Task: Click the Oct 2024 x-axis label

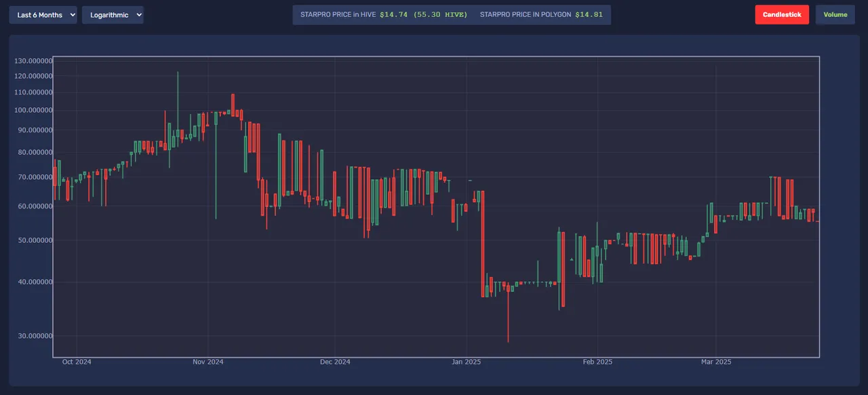Action: coord(77,362)
